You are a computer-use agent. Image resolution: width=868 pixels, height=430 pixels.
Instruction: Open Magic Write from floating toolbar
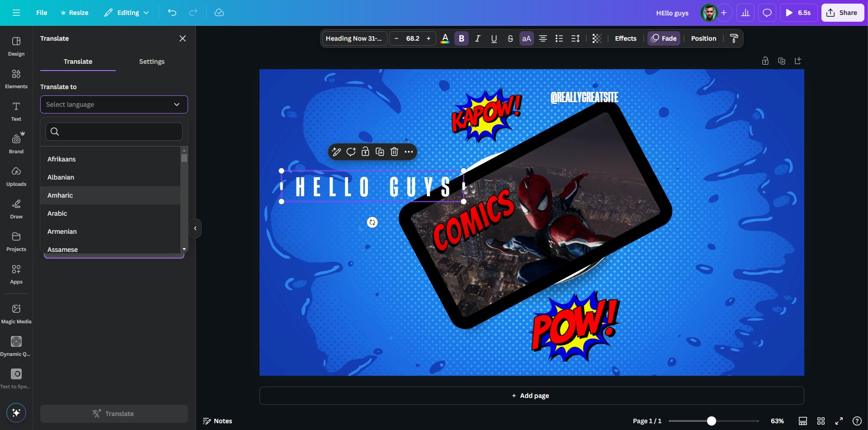336,152
